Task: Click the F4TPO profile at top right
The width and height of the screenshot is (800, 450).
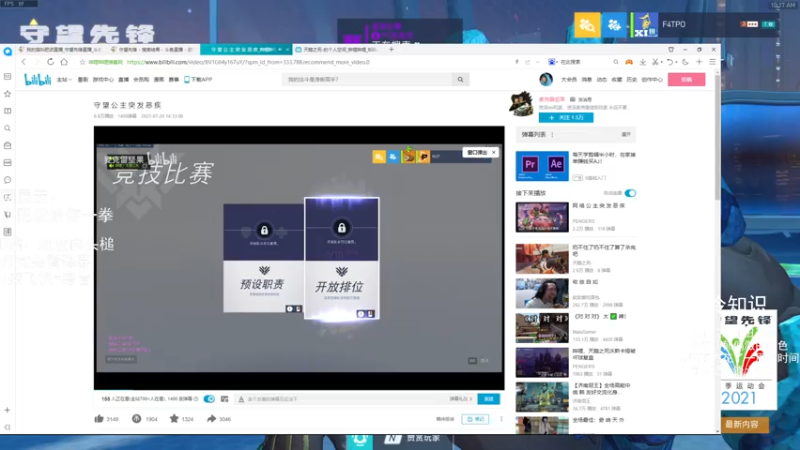Action: pyautogui.click(x=673, y=24)
